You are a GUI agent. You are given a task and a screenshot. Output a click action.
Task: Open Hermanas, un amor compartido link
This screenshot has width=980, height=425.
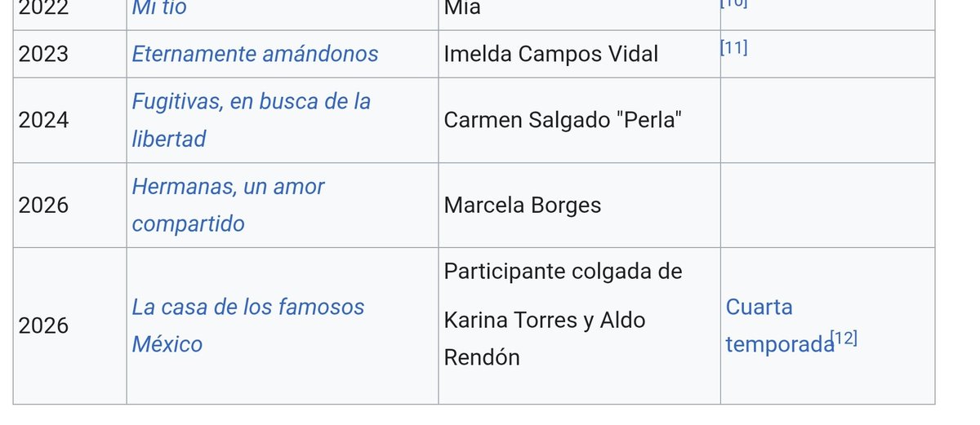pos(229,205)
